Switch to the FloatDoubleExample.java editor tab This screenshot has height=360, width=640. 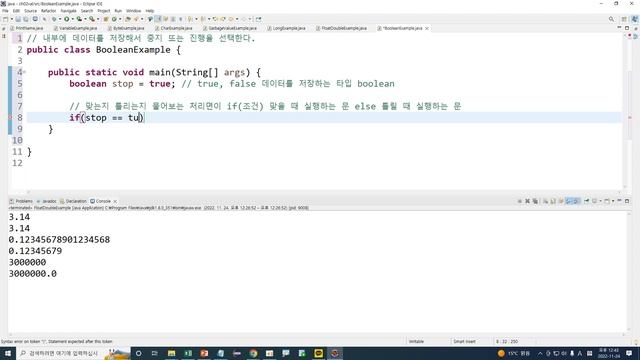pyautogui.click(x=341, y=28)
